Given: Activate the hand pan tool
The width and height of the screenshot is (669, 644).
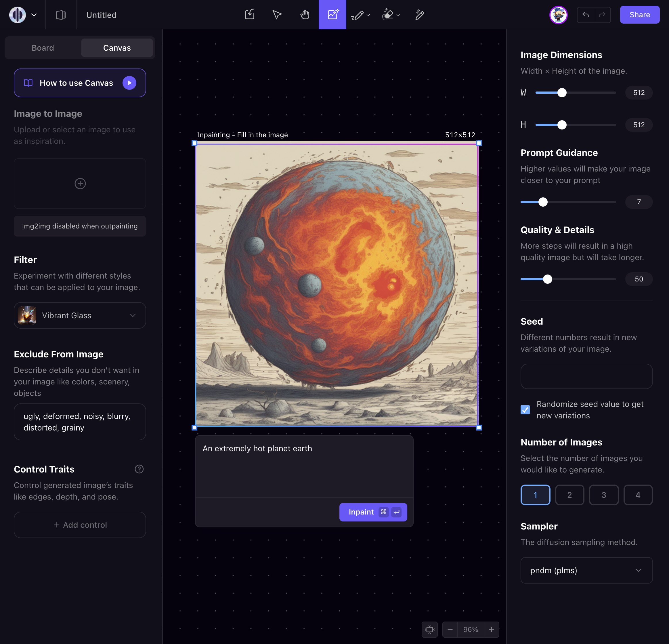Looking at the screenshot, I should click(305, 15).
